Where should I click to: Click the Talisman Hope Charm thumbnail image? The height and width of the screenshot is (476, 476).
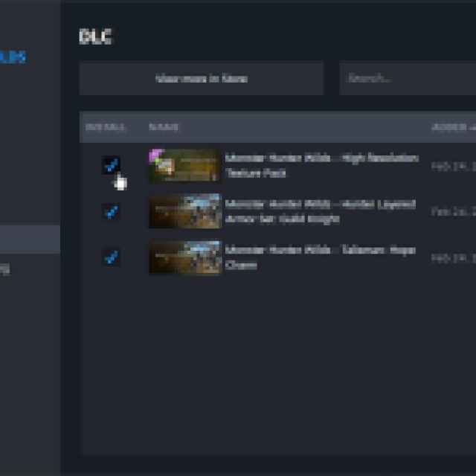click(185, 258)
